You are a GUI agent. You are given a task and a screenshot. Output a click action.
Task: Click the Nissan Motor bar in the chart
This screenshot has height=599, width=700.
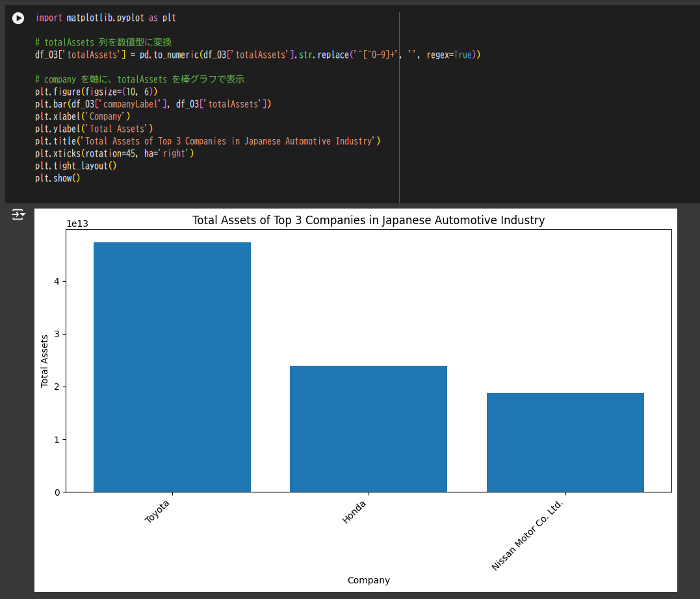[x=565, y=442]
